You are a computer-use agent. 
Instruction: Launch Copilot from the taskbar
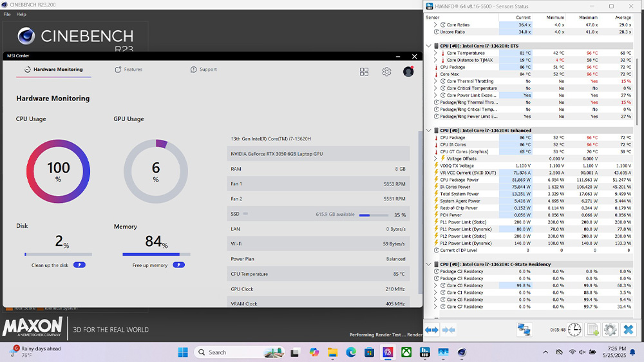tap(314, 352)
